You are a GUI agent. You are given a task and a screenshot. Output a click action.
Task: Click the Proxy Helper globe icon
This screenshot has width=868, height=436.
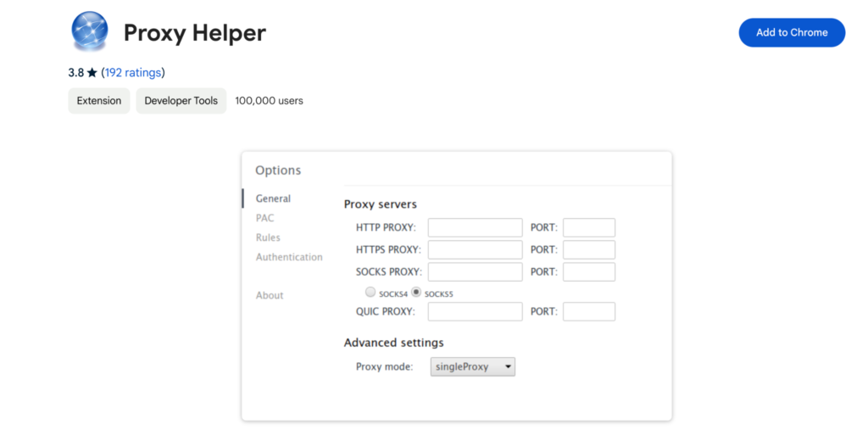pos(90,31)
